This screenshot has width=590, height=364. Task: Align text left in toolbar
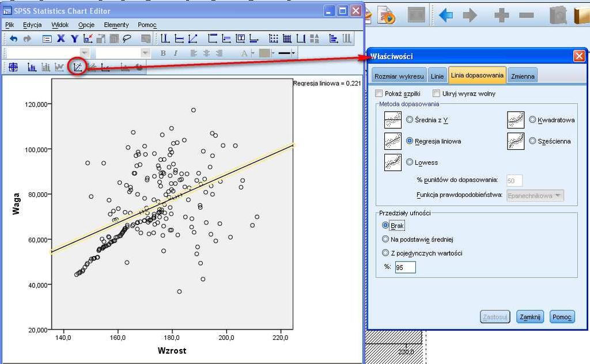(x=194, y=54)
